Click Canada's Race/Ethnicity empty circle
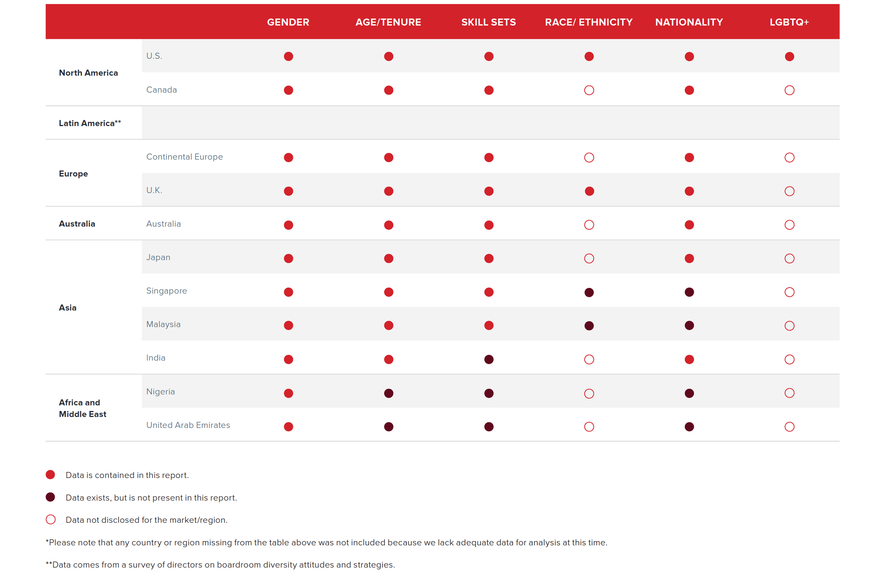Viewport: 873px width, 588px height. (589, 90)
